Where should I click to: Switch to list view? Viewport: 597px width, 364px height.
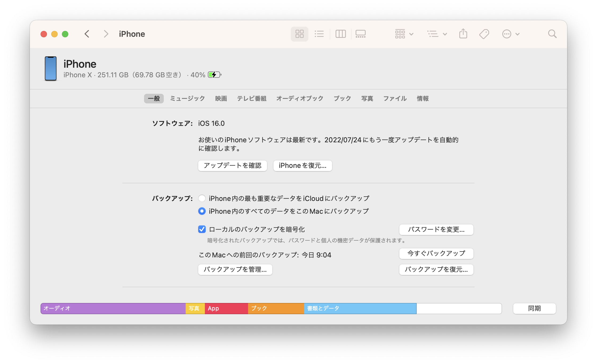tap(319, 34)
